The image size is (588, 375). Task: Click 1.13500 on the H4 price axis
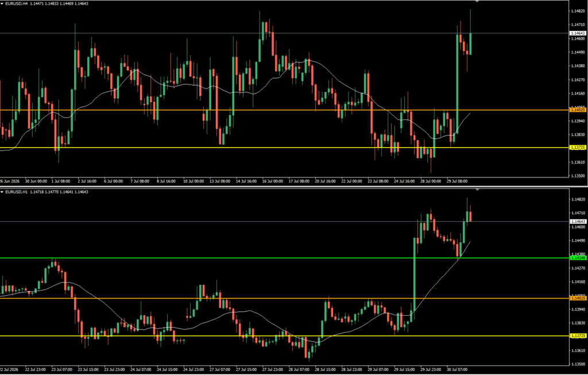(x=578, y=176)
